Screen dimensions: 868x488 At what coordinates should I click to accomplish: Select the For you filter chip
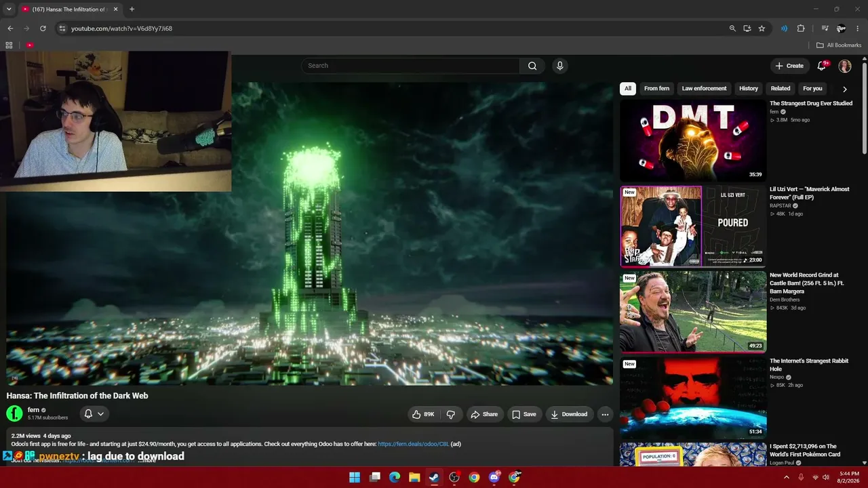(812, 88)
